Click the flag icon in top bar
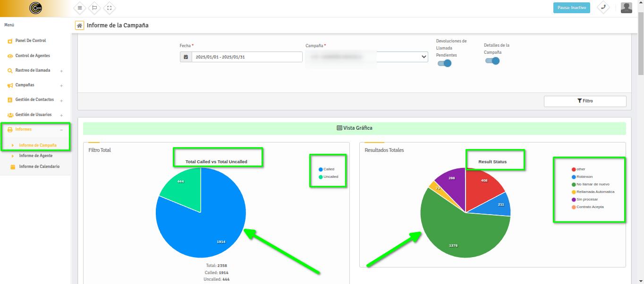The height and width of the screenshot is (284, 644). pyautogui.click(x=94, y=8)
